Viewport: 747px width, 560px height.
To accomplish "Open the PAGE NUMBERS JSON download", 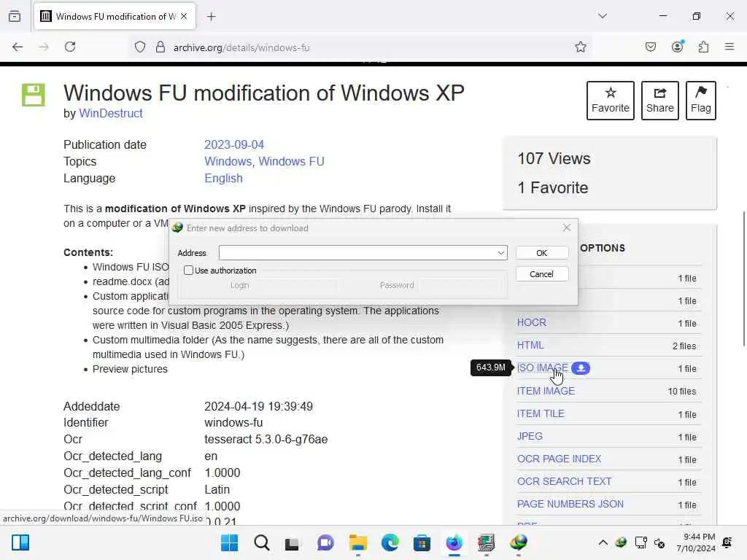I will [570, 504].
